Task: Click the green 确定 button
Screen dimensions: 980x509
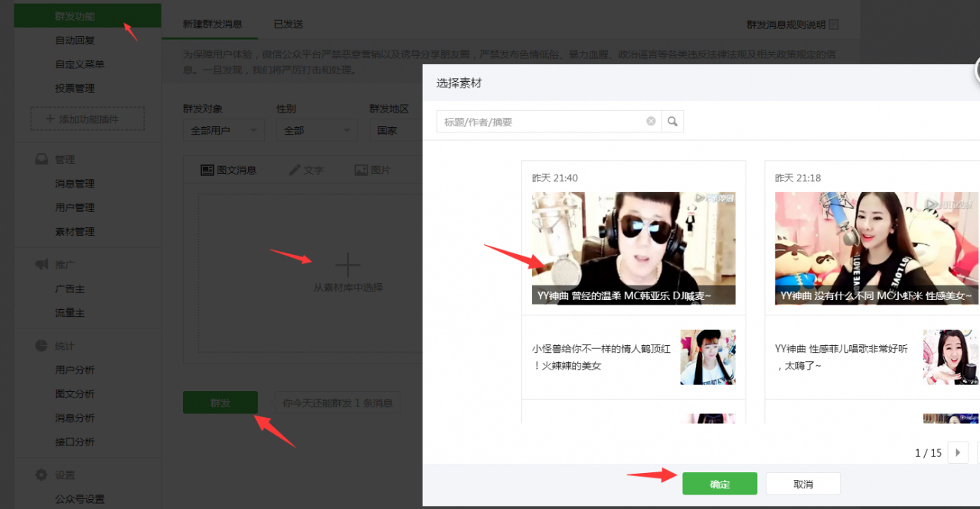Action: 720,484
